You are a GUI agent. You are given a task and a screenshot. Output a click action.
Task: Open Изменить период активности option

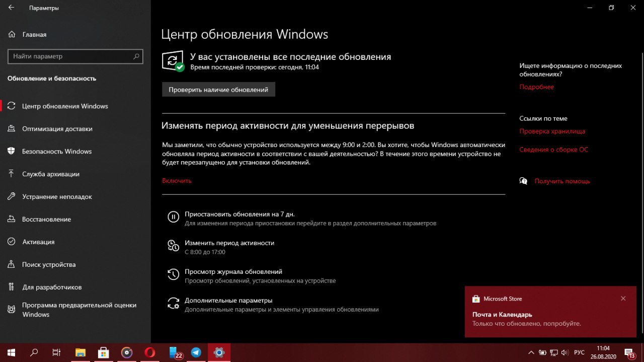(229, 243)
